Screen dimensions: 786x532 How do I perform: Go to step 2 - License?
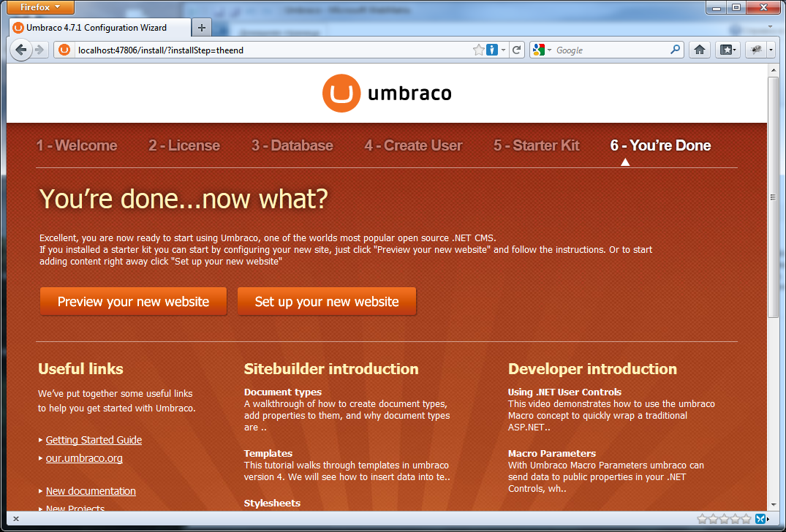184,145
